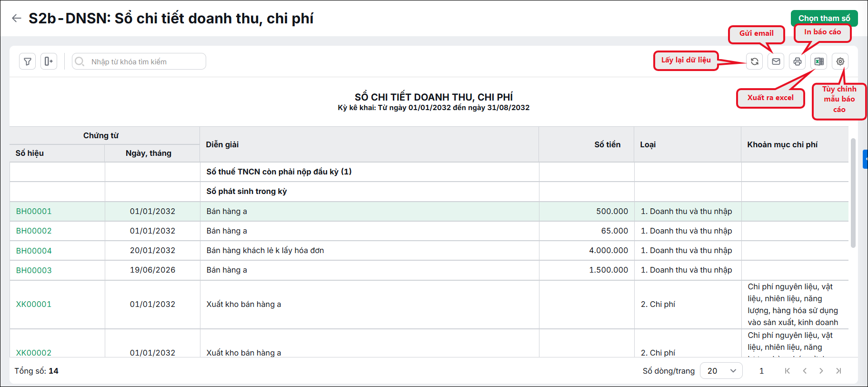This screenshot has width=868, height=387.
Task: Click the search keyword input field
Action: point(139,61)
